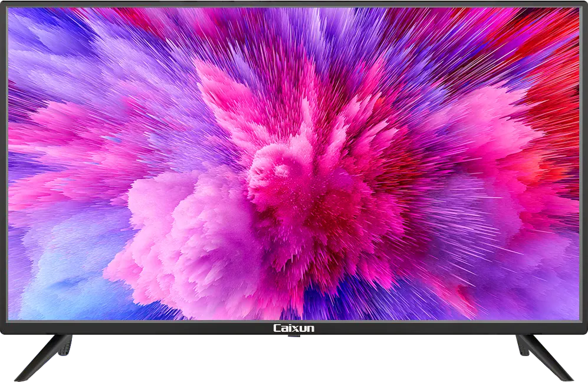Click the bottom bezel beside the Caixun logo
Screen dimensions: 588x382
150,328
